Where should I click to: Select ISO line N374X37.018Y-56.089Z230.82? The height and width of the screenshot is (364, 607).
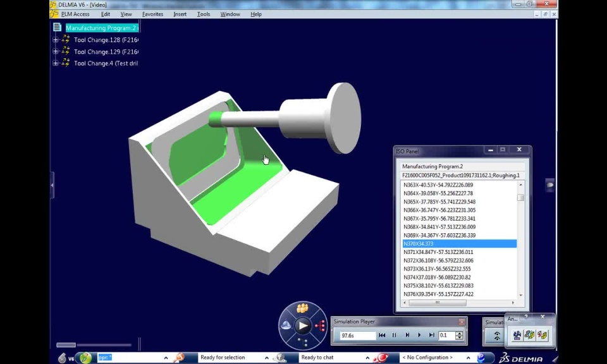(460, 277)
